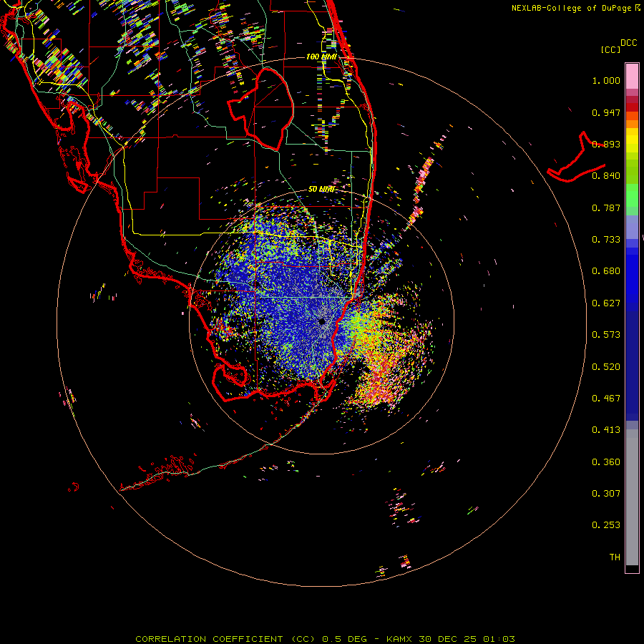Click the TH threshold label

(615, 557)
